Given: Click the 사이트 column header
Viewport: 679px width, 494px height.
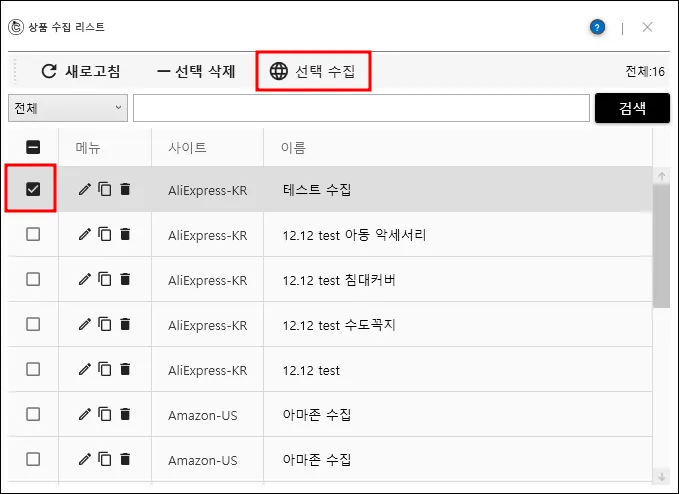Looking at the screenshot, I should 187,148.
